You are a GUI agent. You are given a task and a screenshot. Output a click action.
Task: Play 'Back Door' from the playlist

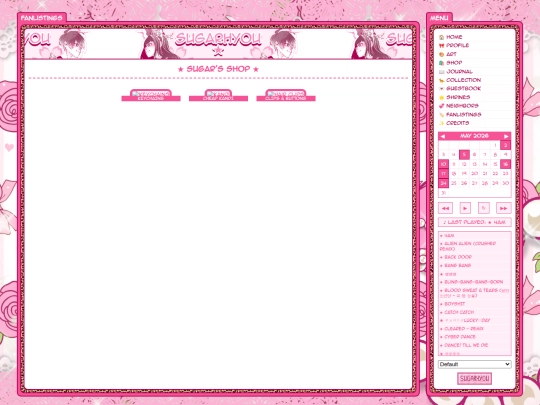(x=458, y=257)
